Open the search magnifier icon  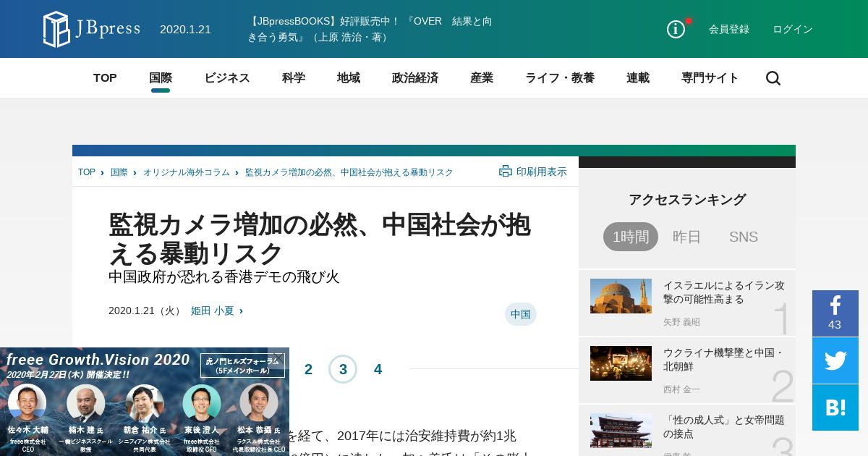pyautogui.click(x=773, y=78)
